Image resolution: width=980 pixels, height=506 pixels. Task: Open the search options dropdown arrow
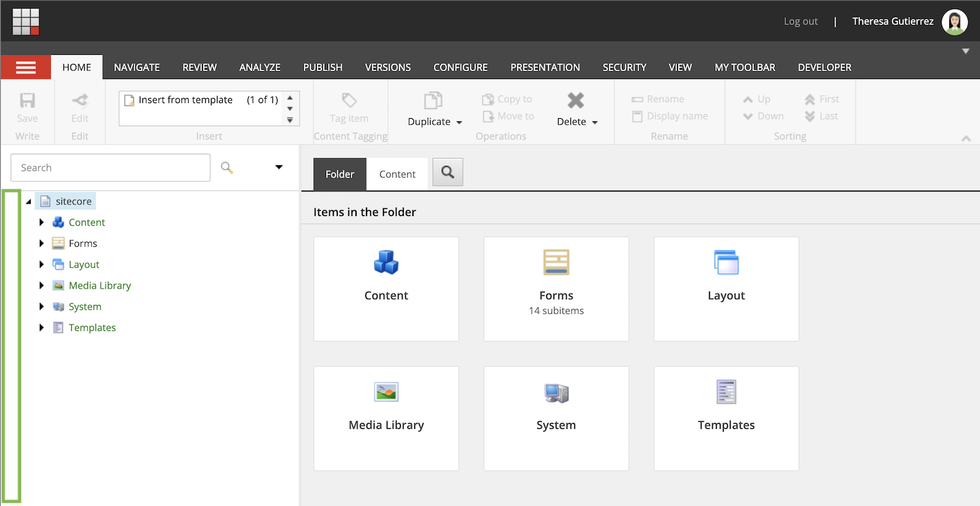point(279,167)
